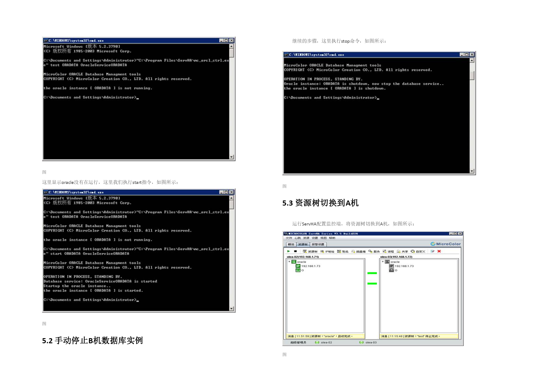
Task: Open the 帮助 menu in ServHA
Action: 332,238
